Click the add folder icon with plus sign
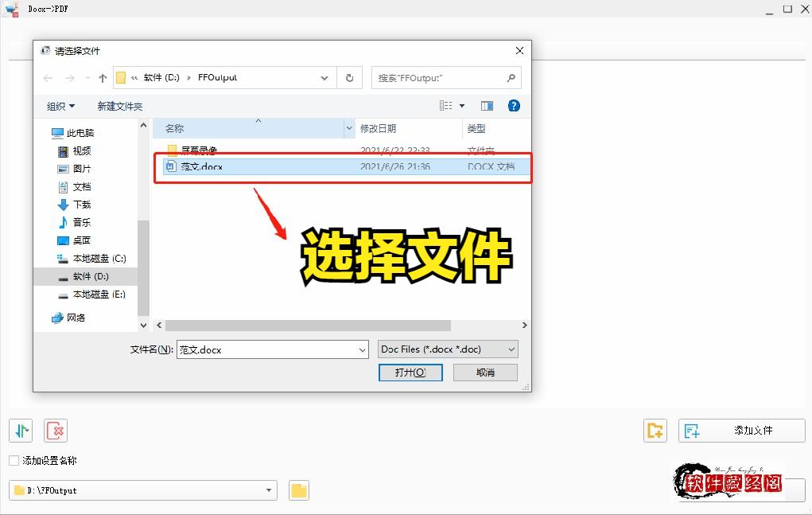The image size is (812, 515). pos(655,430)
